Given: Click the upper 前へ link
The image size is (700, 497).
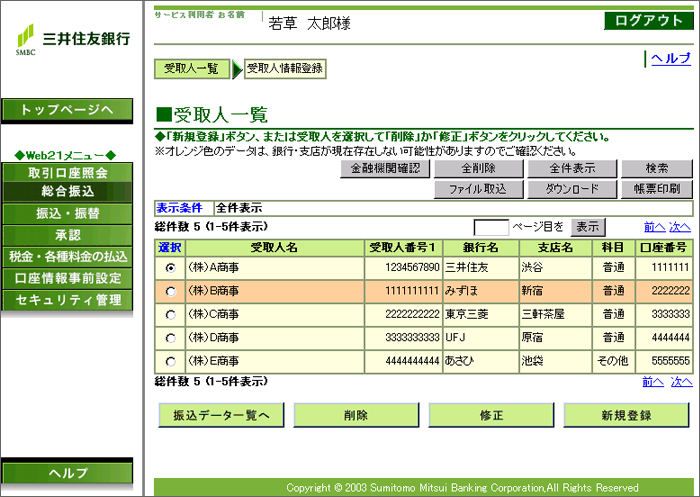Looking at the screenshot, I should 654,227.
